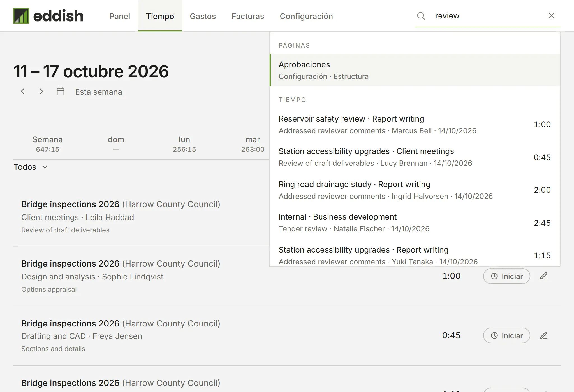Open the Aprobaciones page result
This screenshot has height=392, width=574.
(x=415, y=70)
